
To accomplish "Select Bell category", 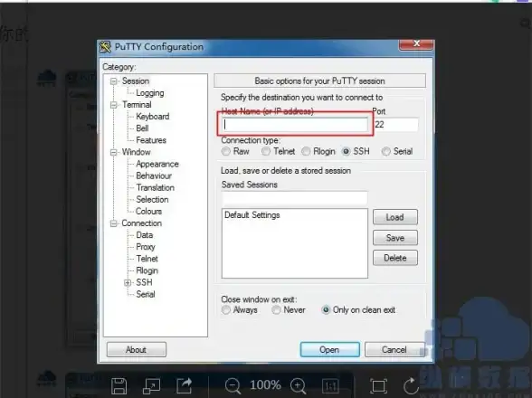I will pos(143,128).
